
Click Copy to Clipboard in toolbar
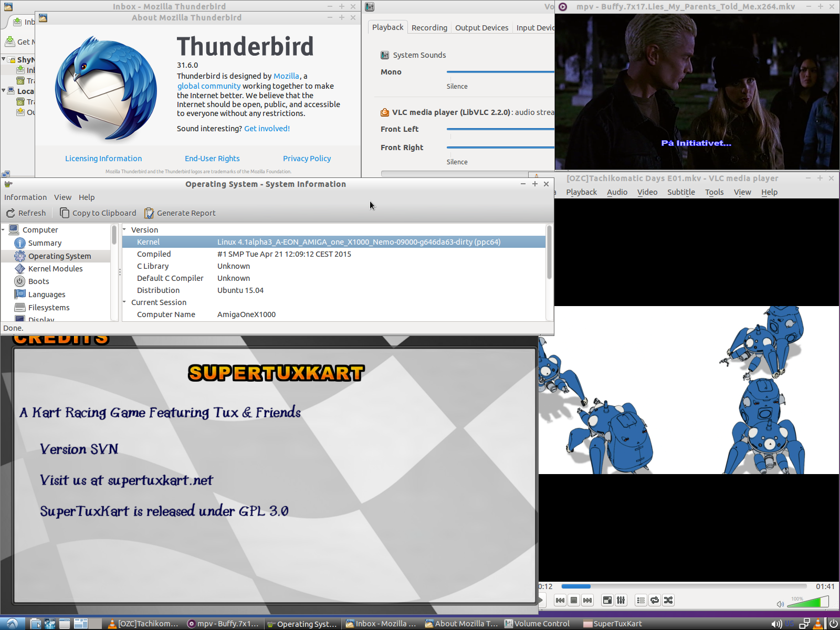click(x=98, y=213)
